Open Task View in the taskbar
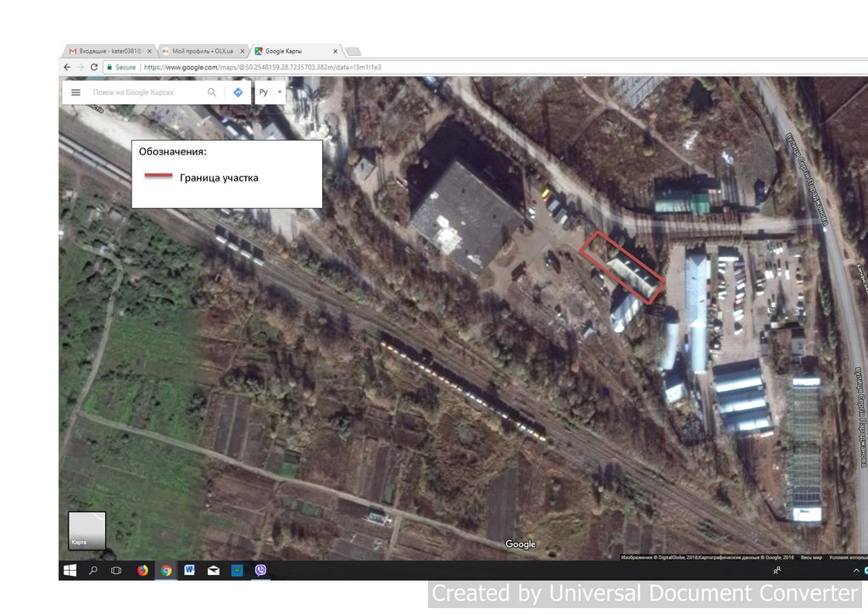 point(116,570)
